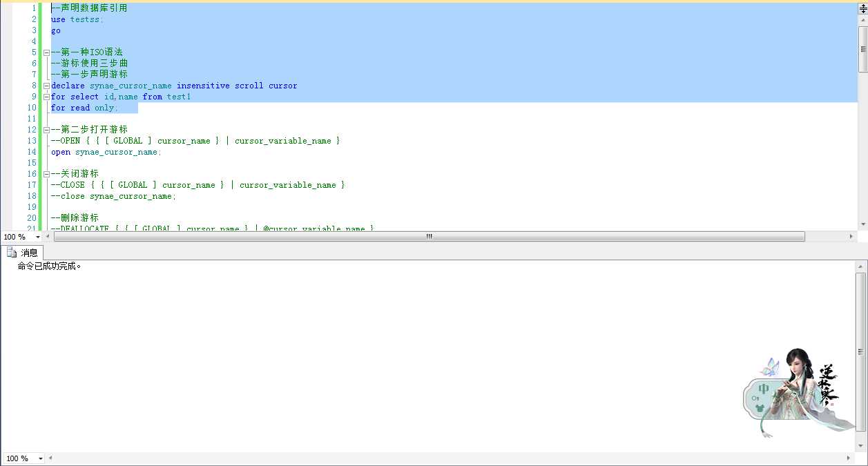Collapse the 关闭游标 comment block
Viewport: 868px width, 466px height.
(x=46, y=174)
